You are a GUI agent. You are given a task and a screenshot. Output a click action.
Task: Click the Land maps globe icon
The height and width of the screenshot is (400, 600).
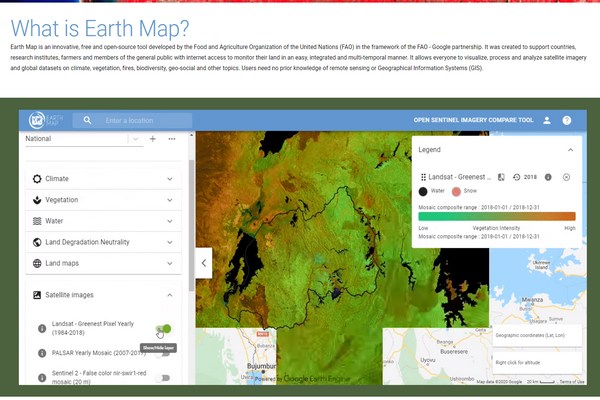(37, 263)
